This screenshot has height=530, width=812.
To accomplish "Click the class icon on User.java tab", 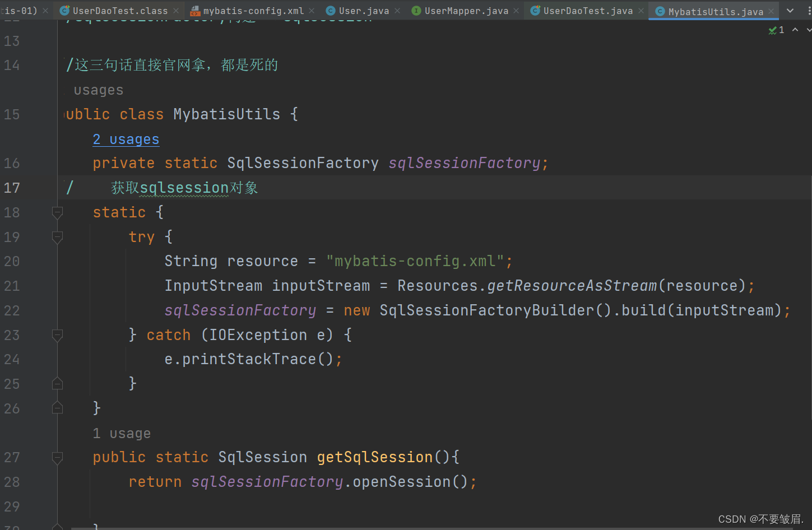I will pyautogui.click(x=331, y=11).
